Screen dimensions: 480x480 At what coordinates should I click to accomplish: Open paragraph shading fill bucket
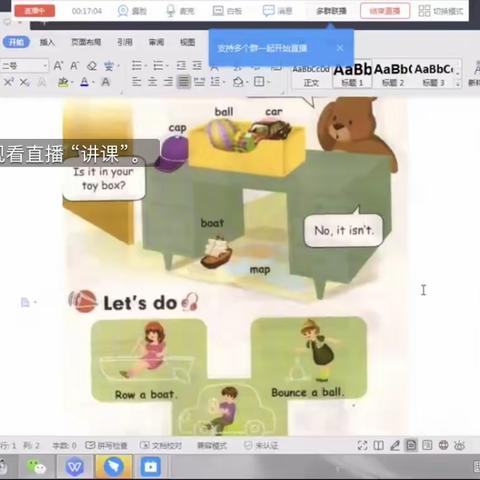point(238,82)
